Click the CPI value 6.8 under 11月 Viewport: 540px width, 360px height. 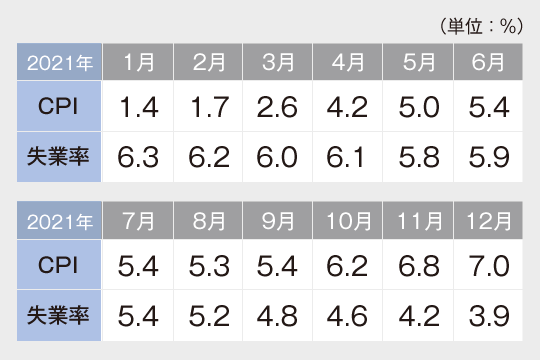point(418,265)
